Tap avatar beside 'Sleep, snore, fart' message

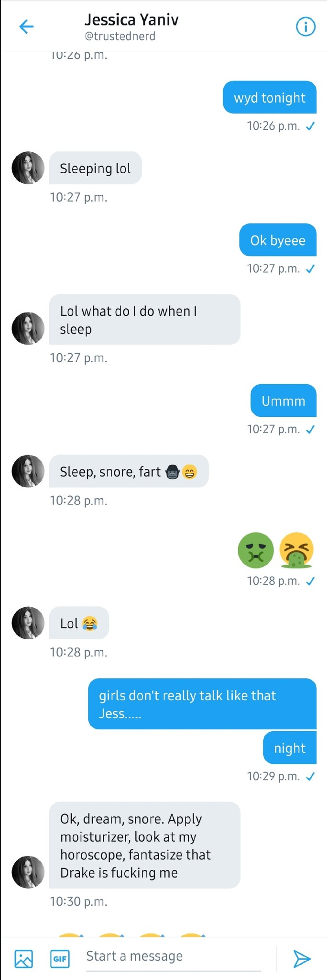coord(28,471)
